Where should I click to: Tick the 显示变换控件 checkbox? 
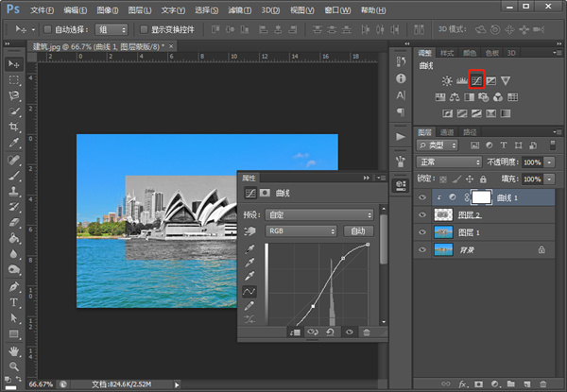tap(144, 29)
